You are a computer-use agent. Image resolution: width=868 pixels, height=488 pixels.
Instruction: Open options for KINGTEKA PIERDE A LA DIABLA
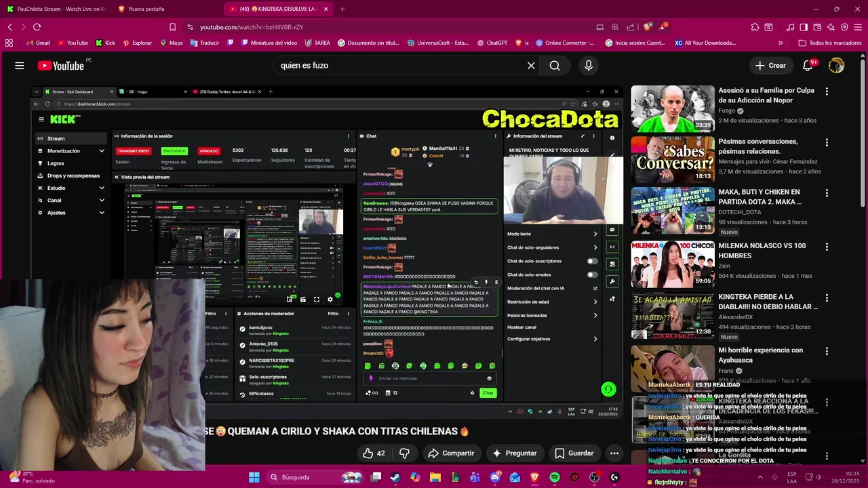coord(827,298)
